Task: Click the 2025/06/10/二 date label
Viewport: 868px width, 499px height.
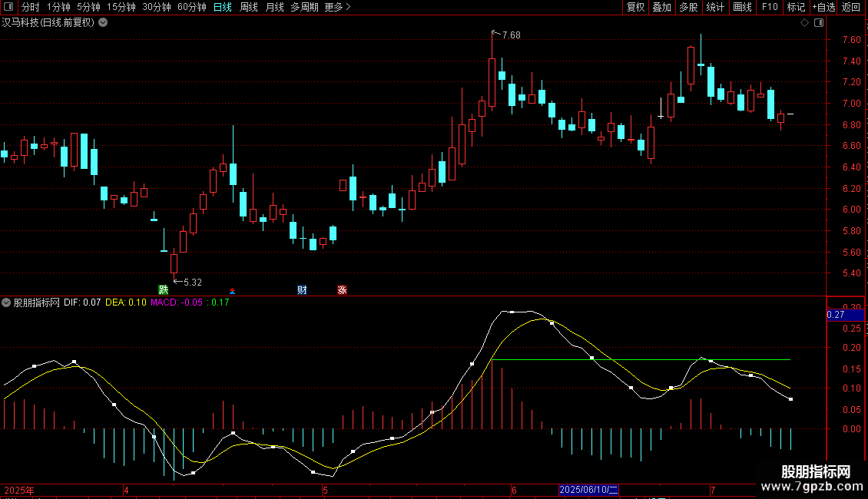Action: pos(588,490)
